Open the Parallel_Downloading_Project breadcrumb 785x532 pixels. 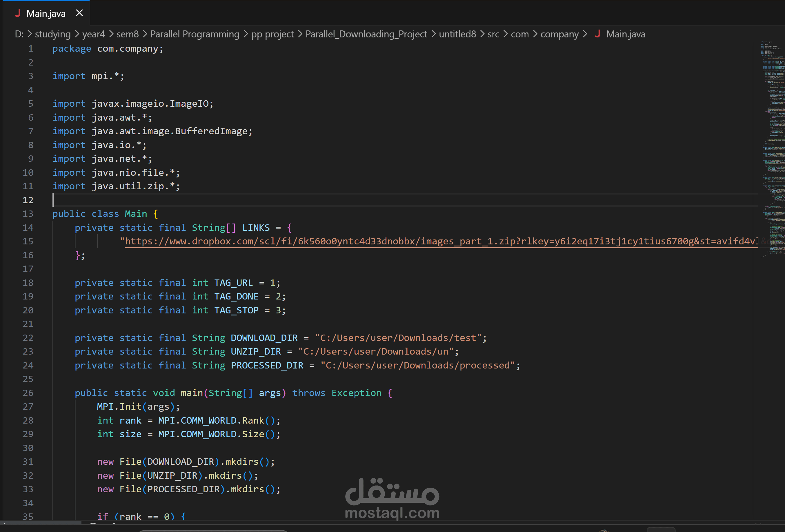366,34
